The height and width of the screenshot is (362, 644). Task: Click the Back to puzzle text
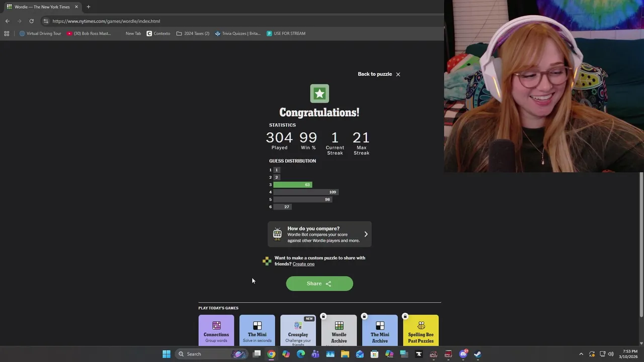click(x=375, y=74)
